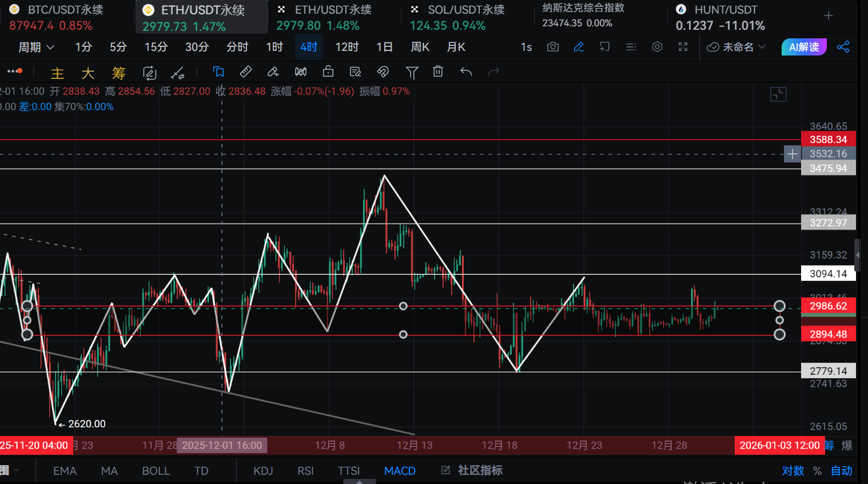This screenshot has height=484, width=868.
Task: Open the 未命名 layout dropdown
Action: coord(736,47)
